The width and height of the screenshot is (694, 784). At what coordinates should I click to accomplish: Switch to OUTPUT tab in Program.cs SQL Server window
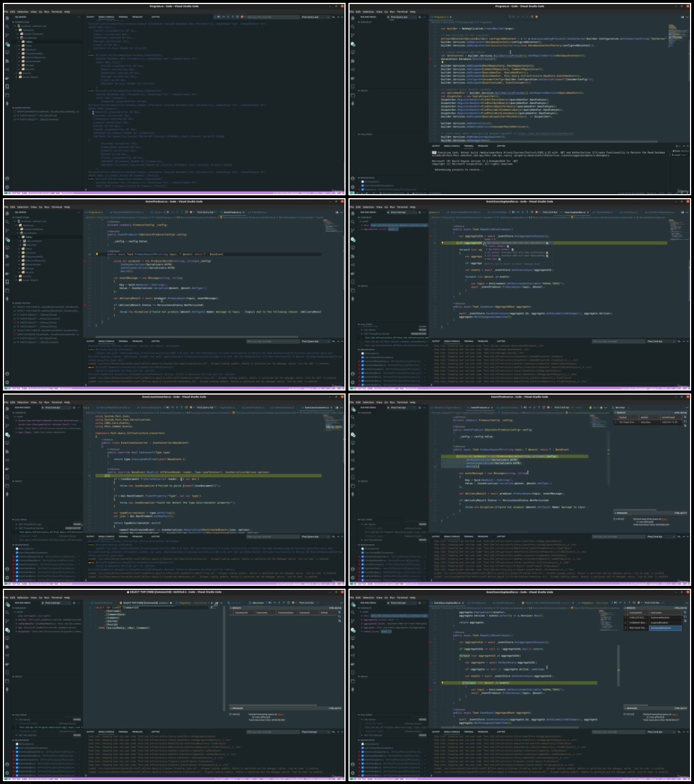90,17
